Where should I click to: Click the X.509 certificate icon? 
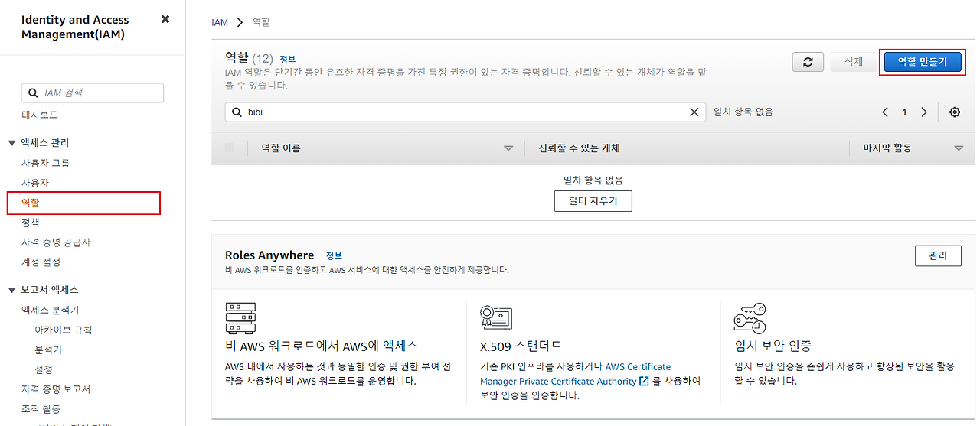(x=495, y=317)
